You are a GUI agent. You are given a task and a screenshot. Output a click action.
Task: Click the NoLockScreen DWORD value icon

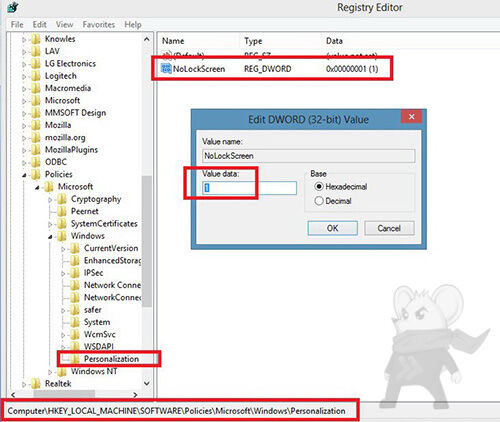click(x=166, y=69)
